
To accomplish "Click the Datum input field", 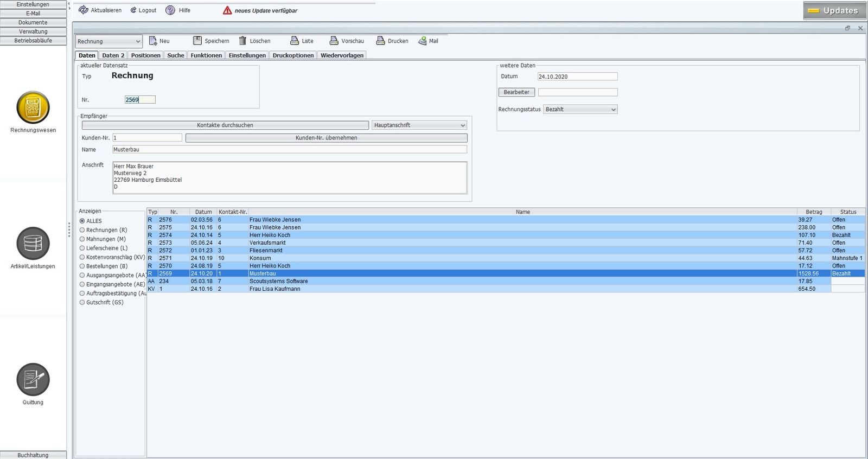I will [x=578, y=76].
